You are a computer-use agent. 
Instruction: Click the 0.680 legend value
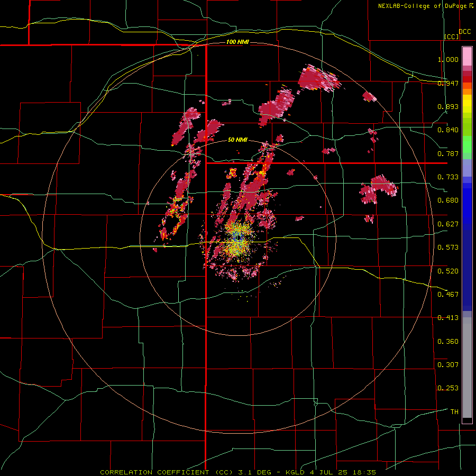click(x=448, y=200)
